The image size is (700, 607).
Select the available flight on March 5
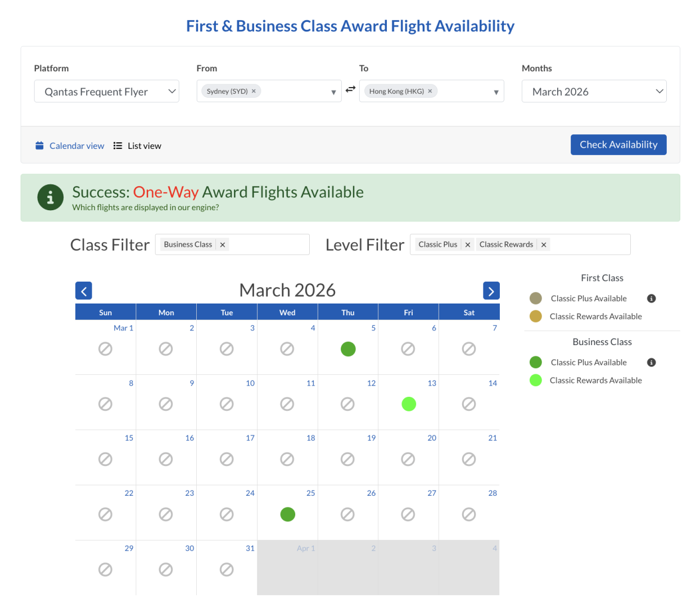click(348, 349)
